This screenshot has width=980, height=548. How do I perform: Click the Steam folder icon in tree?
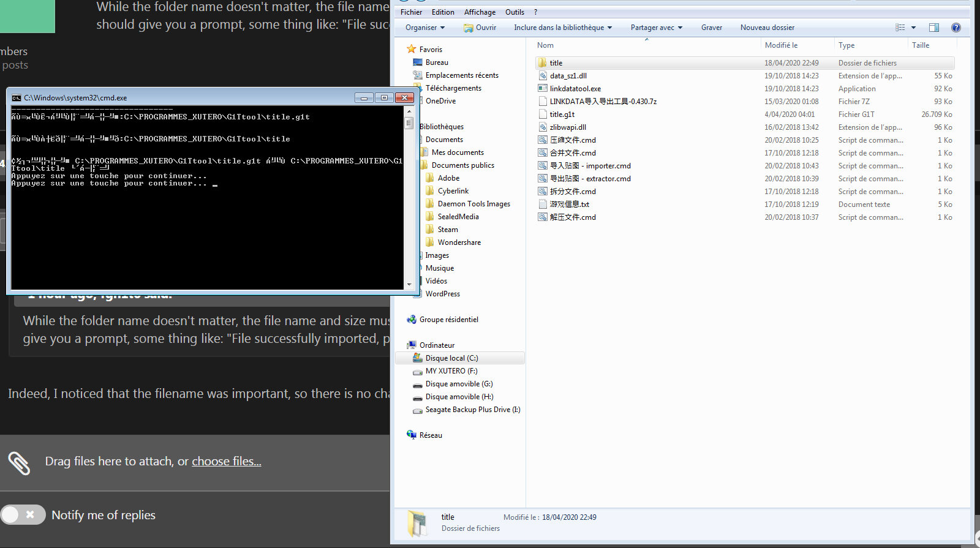[x=430, y=229]
